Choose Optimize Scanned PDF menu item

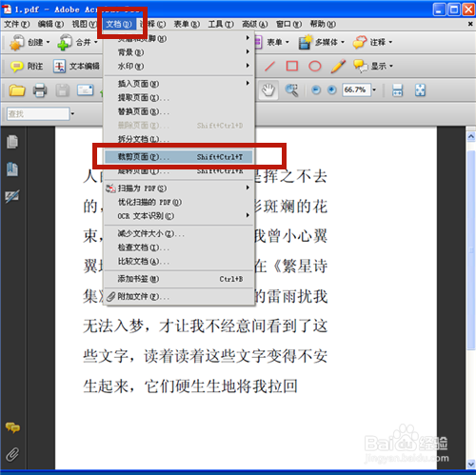[x=179, y=202]
